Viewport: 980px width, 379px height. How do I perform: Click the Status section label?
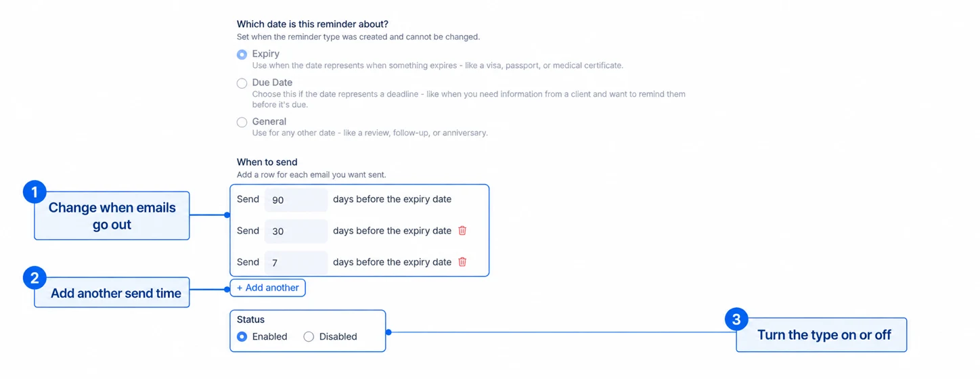pyautogui.click(x=250, y=319)
